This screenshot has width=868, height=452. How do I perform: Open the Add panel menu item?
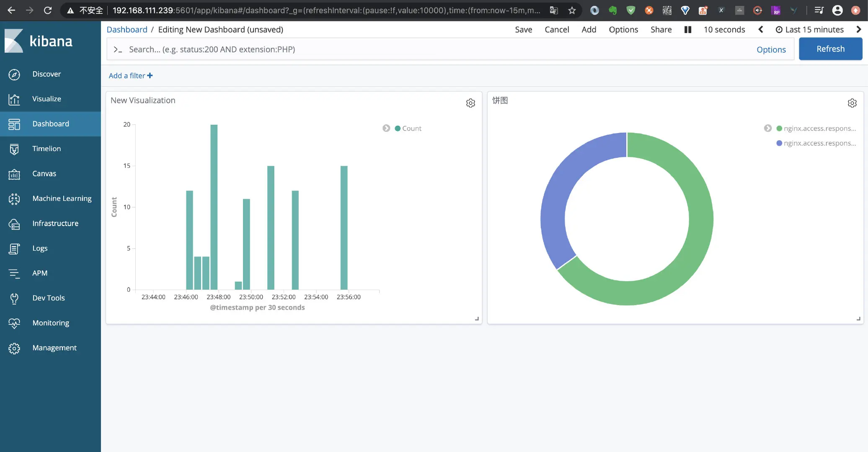coord(589,30)
